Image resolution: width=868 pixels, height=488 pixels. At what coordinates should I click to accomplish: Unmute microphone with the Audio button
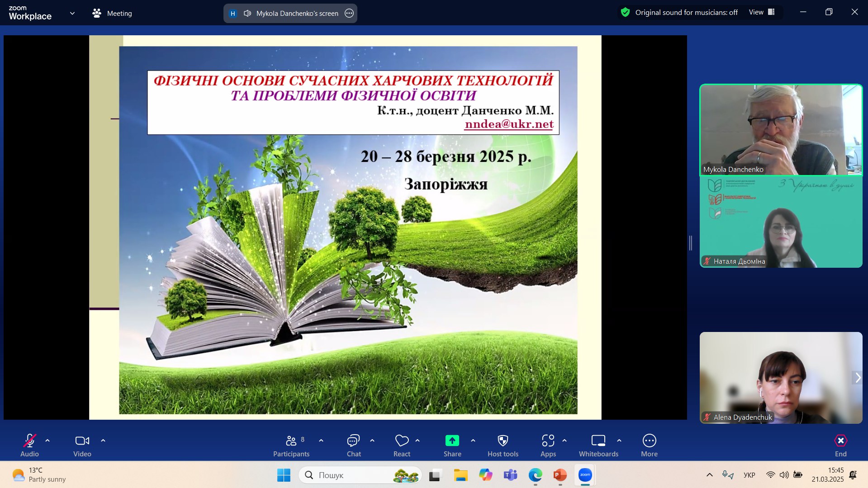(x=29, y=445)
